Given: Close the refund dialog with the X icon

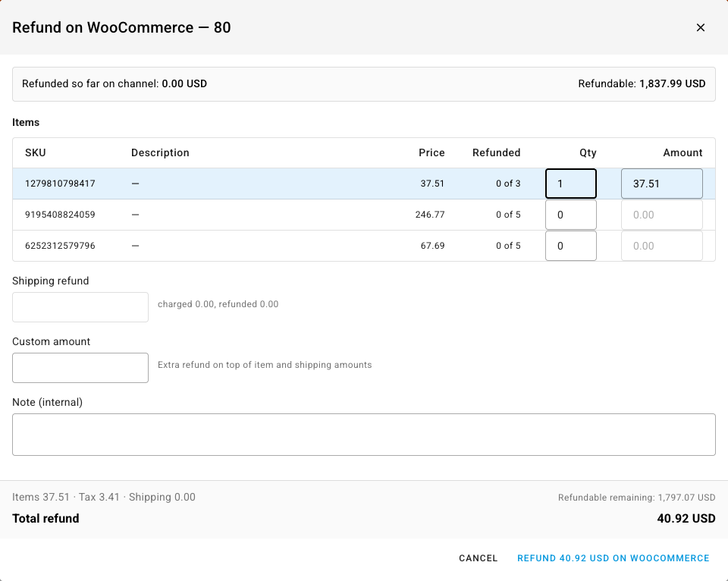Looking at the screenshot, I should coord(700,27).
